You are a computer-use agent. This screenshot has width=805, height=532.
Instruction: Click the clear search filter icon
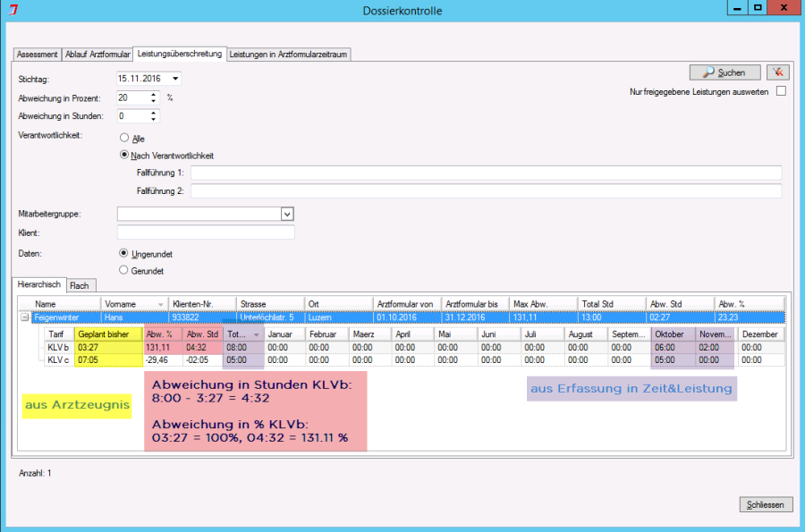click(x=777, y=72)
